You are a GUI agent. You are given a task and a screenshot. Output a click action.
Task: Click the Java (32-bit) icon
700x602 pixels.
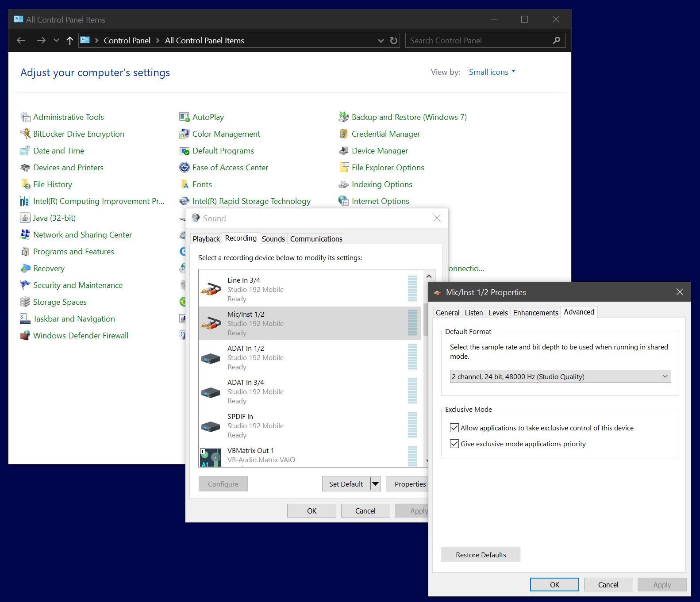[25, 218]
